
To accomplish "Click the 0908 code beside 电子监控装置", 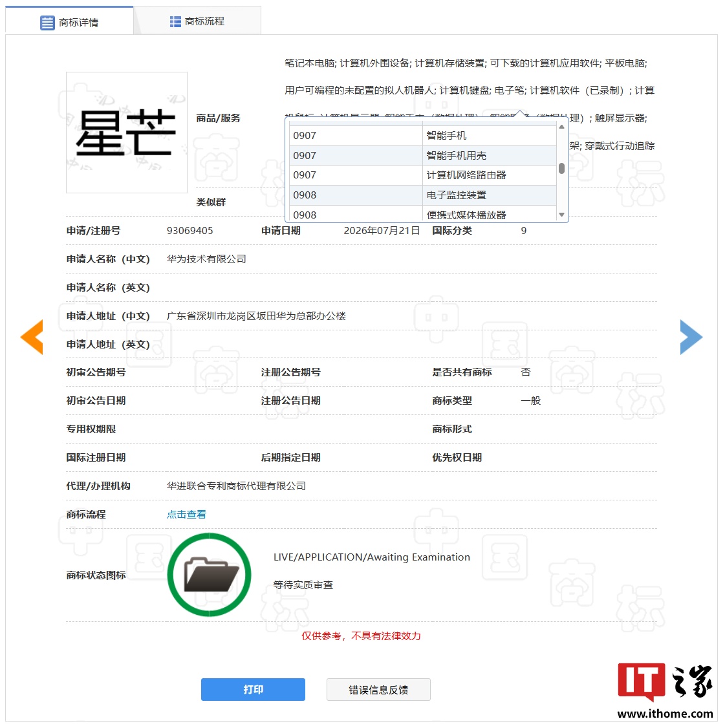I will (x=305, y=195).
